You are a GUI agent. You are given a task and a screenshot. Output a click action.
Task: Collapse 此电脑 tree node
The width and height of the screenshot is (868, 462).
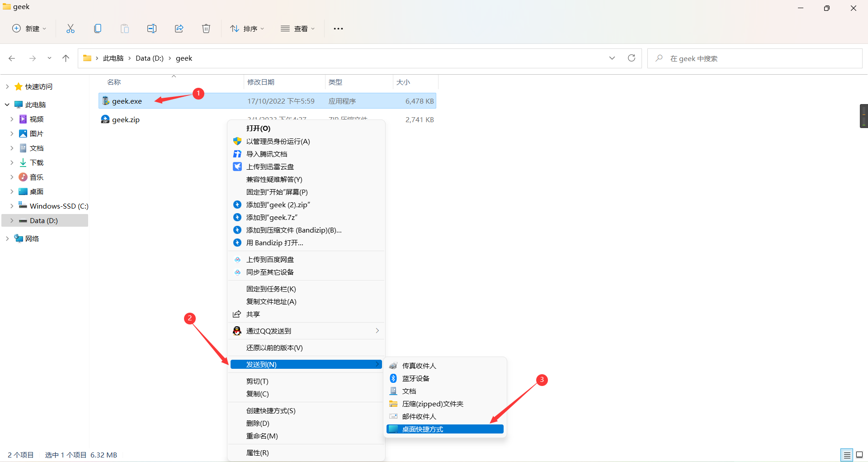(x=7, y=105)
